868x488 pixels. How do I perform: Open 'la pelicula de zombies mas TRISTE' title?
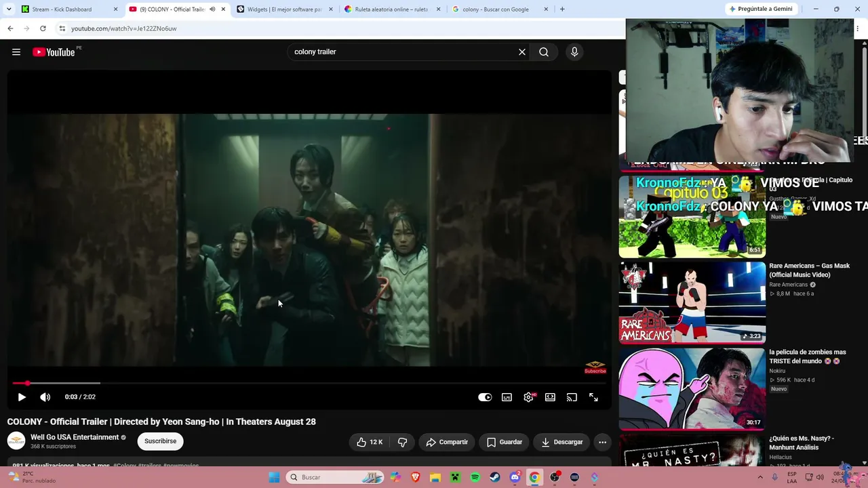point(808,357)
